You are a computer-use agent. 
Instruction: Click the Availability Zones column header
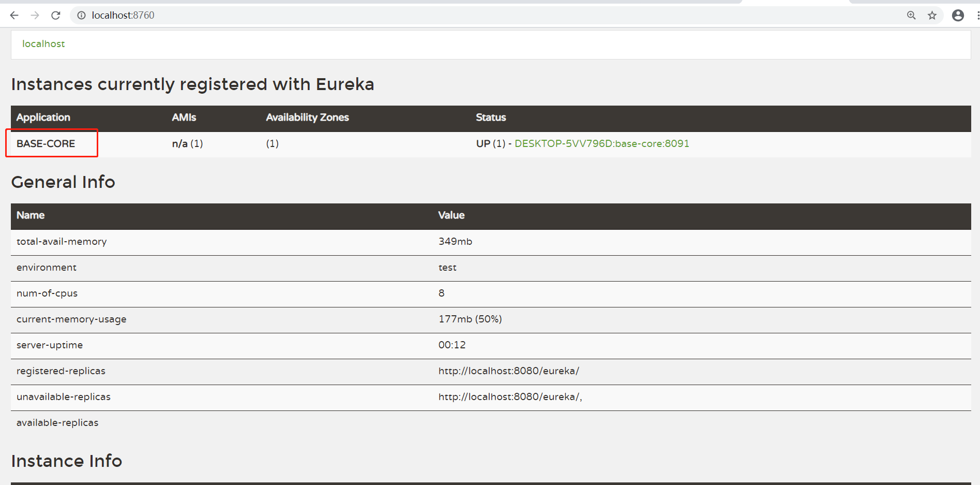click(x=308, y=117)
